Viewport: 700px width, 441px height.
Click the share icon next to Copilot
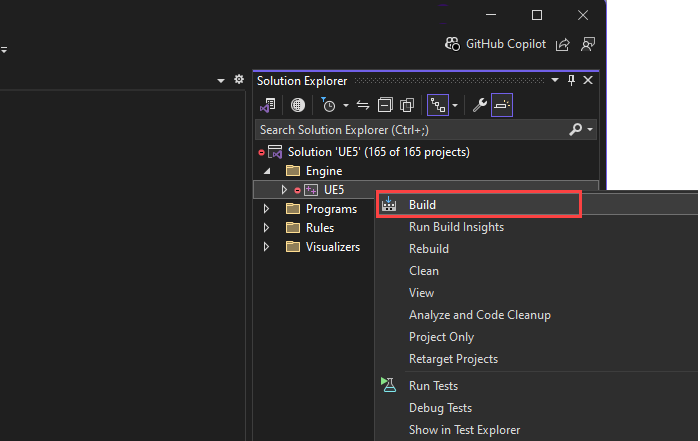(x=564, y=44)
